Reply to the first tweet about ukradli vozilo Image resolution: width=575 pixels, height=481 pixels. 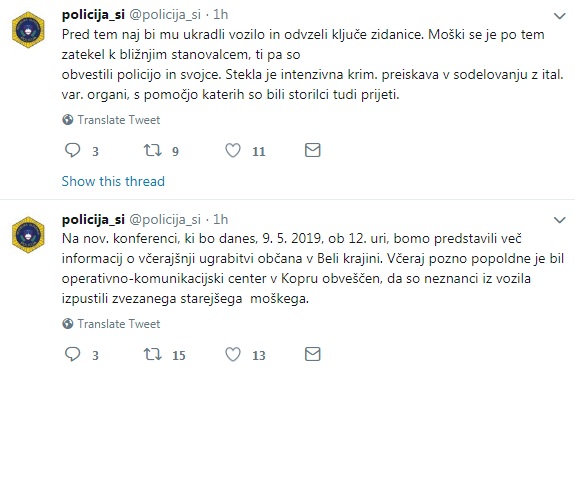pyautogui.click(x=72, y=150)
